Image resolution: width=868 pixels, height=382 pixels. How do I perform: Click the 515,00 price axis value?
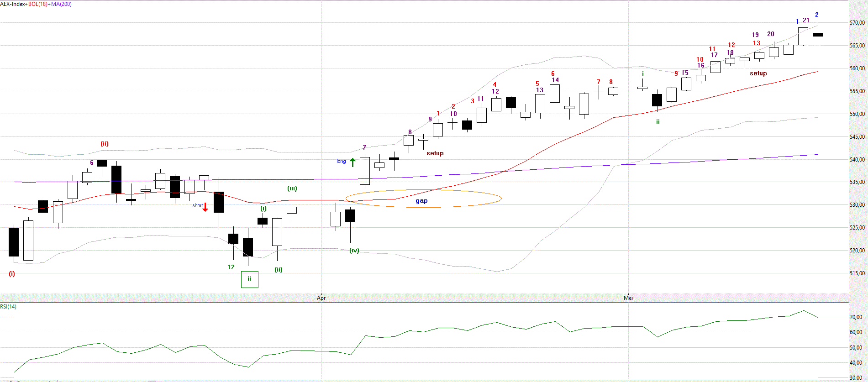click(x=857, y=273)
